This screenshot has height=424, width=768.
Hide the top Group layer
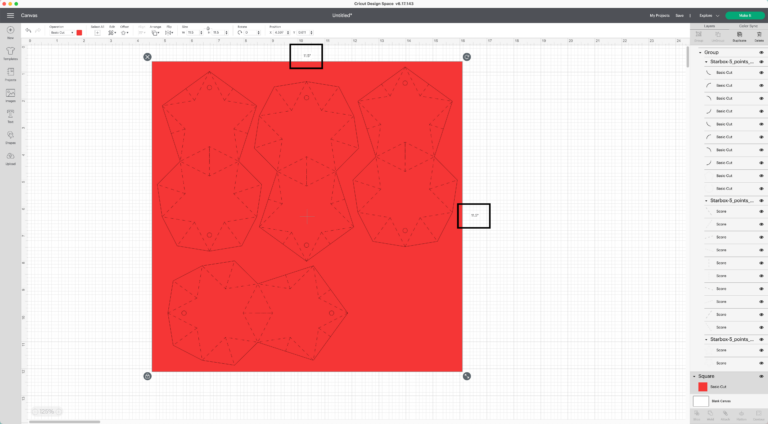(x=761, y=52)
